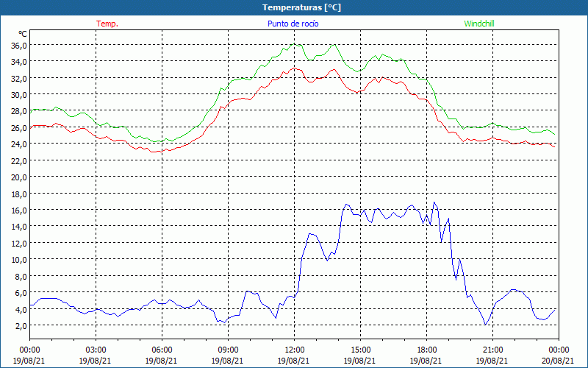Image resolution: width=588 pixels, height=368 pixels.
Task: Click the '34,0' y-axis value
Action: coord(19,62)
